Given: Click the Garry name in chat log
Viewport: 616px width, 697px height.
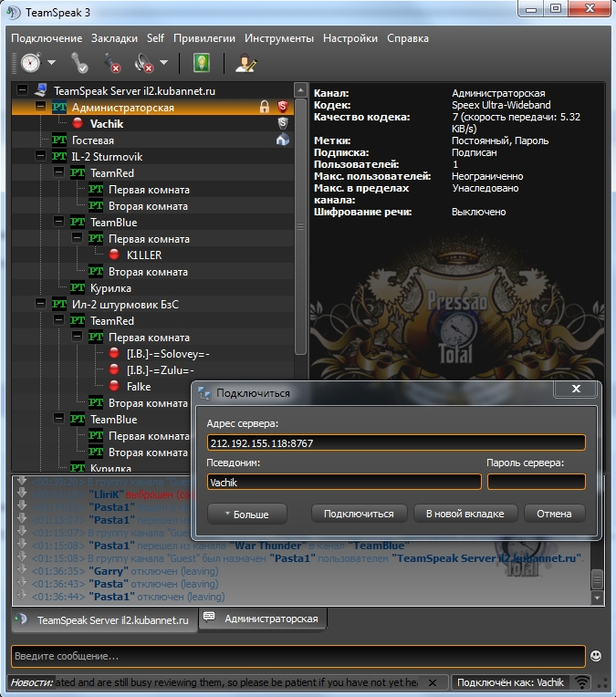Looking at the screenshot, I should (x=108, y=571).
